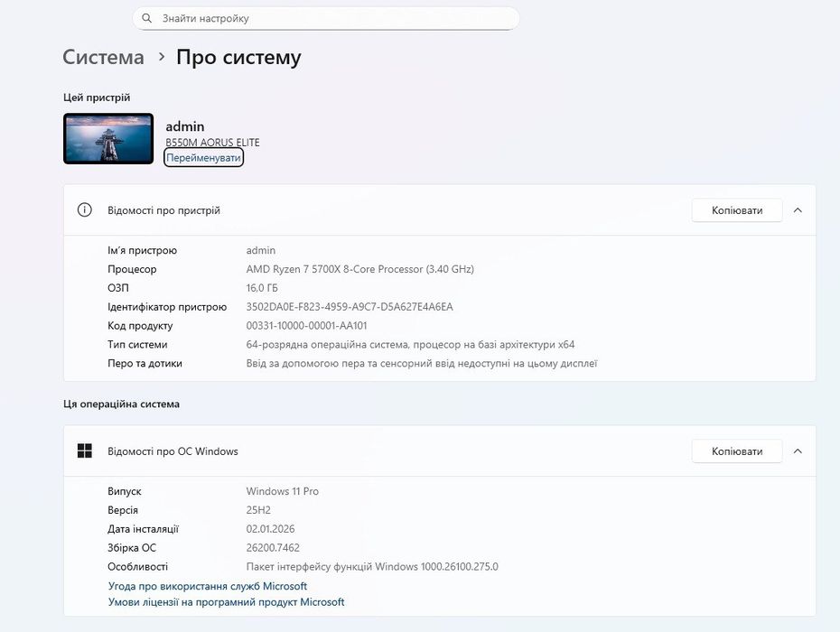Select the install date 02.01.2026
840x632 pixels.
[271, 529]
